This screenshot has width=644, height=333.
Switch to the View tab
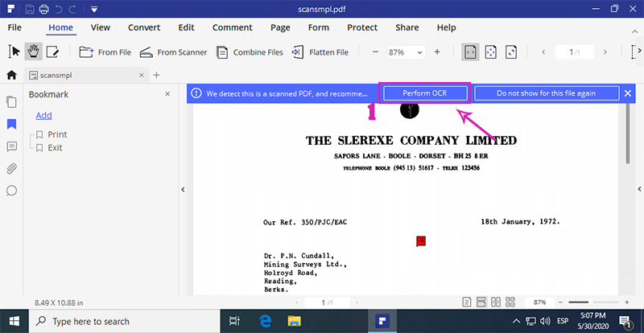tap(101, 27)
